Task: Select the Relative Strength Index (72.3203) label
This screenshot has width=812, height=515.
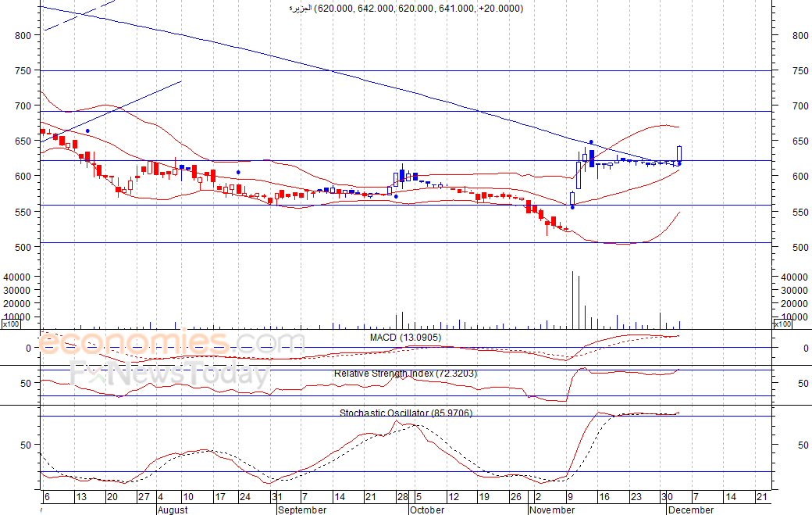Action: pyautogui.click(x=405, y=374)
